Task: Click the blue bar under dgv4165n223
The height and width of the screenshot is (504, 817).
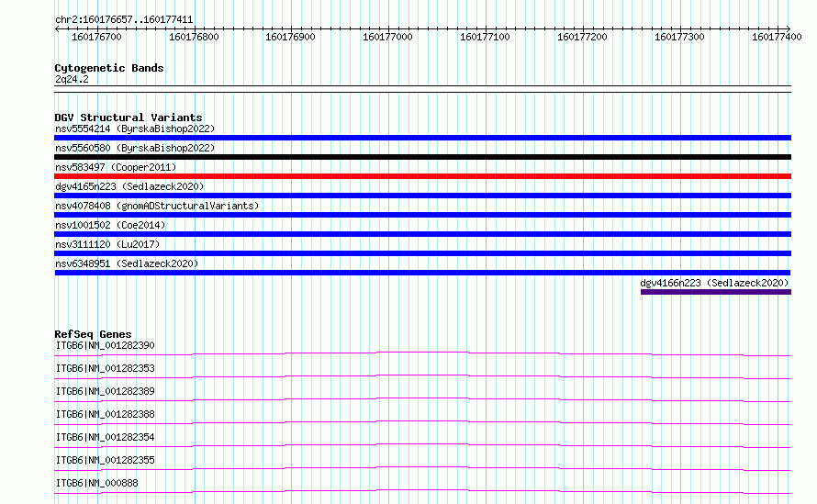Action: pyautogui.click(x=422, y=196)
